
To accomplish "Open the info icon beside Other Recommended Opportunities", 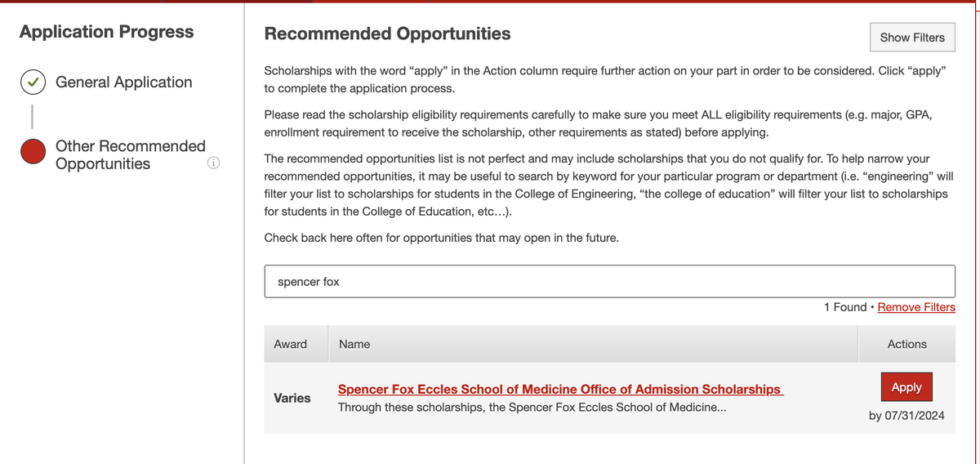I will pos(214,163).
